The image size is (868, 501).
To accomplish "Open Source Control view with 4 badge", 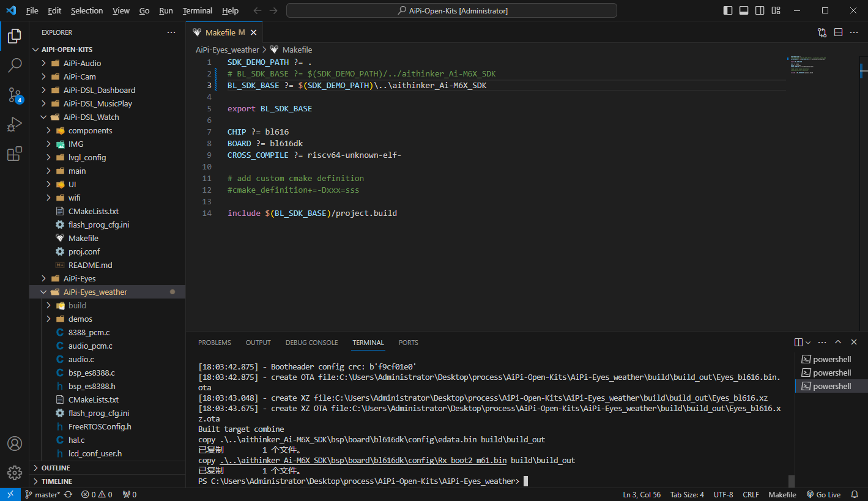I will tap(15, 95).
